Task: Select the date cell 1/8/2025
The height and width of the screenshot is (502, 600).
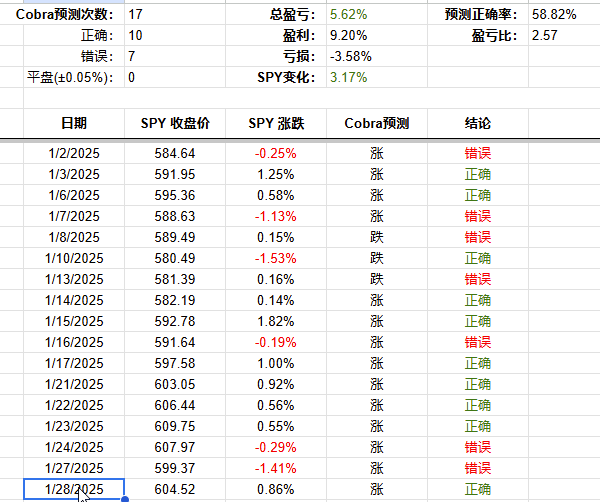Action: click(x=74, y=238)
